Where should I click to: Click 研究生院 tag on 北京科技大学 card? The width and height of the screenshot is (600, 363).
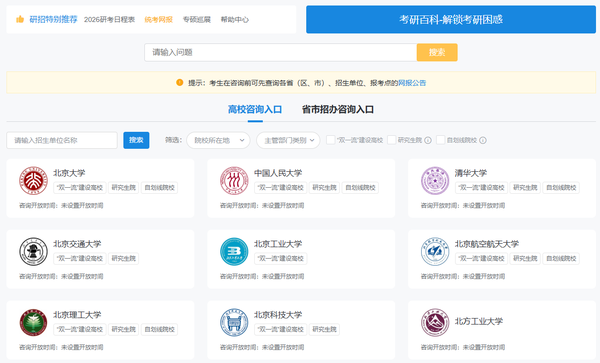coord(324,330)
